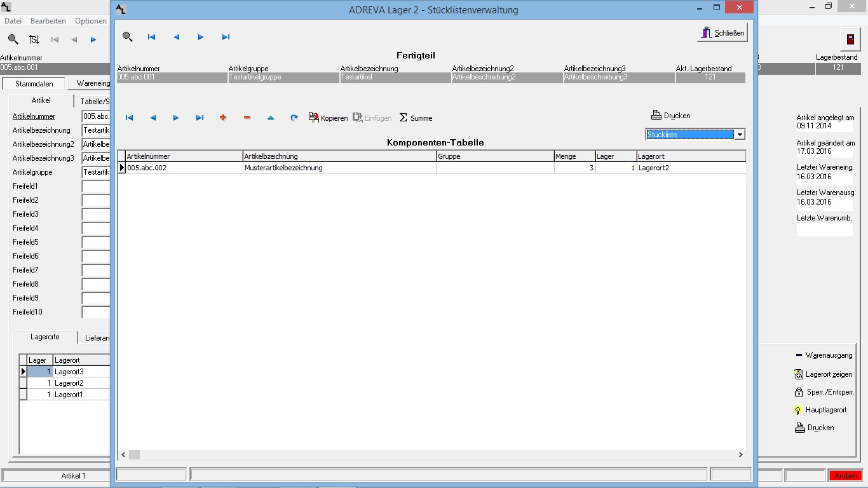Click the row selector arrow for 005.abc.002
Image resolution: width=868 pixels, height=488 pixels.
point(122,168)
